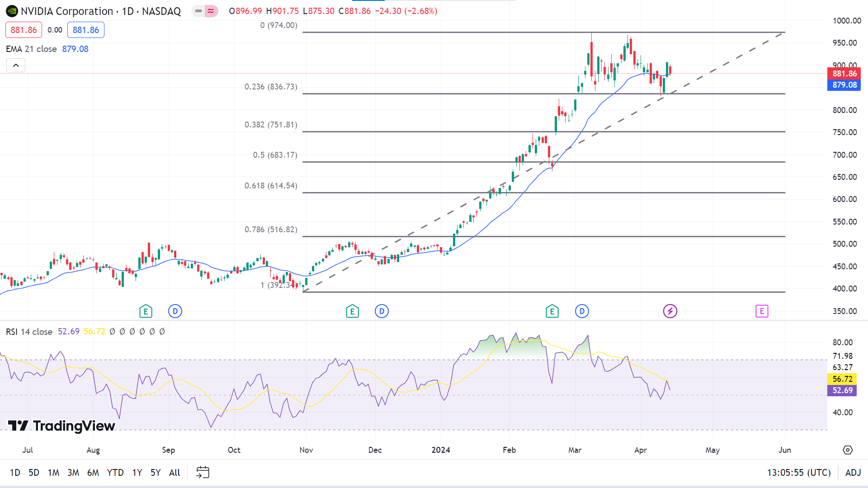The width and height of the screenshot is (868, 488).
Task: Set range to 1M
Action: point(53,473)
